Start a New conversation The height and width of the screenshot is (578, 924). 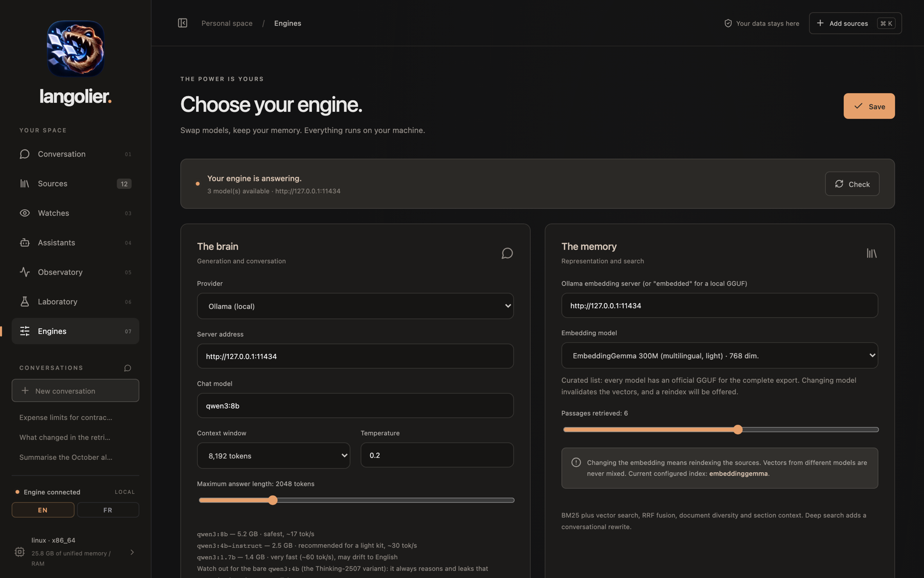point(75,390)
